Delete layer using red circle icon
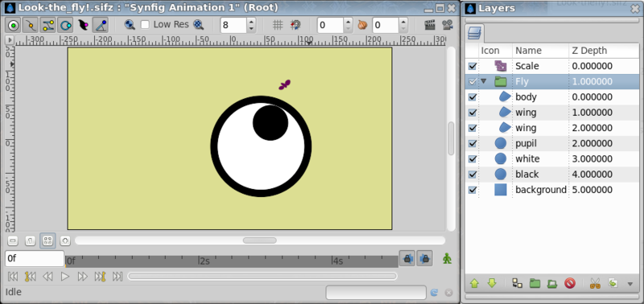 coord(570,283)
